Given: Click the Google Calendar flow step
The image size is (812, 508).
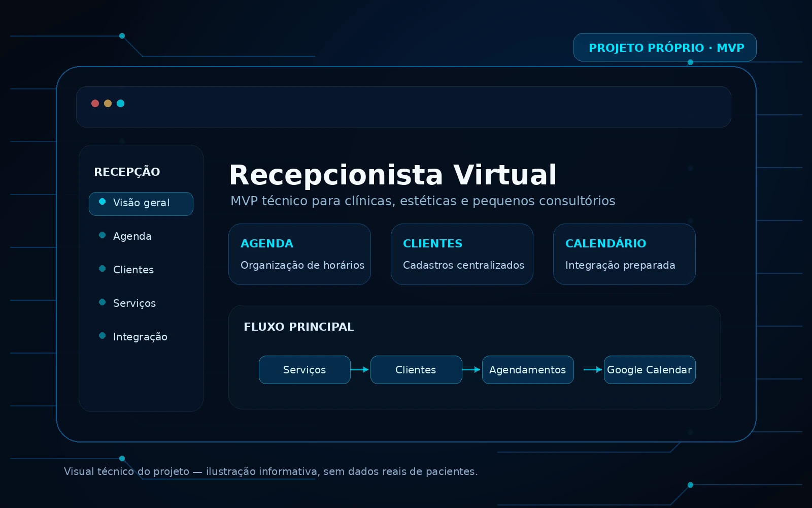Looking at the screenshot, I should pyautogui.click(x=650, y=370).
